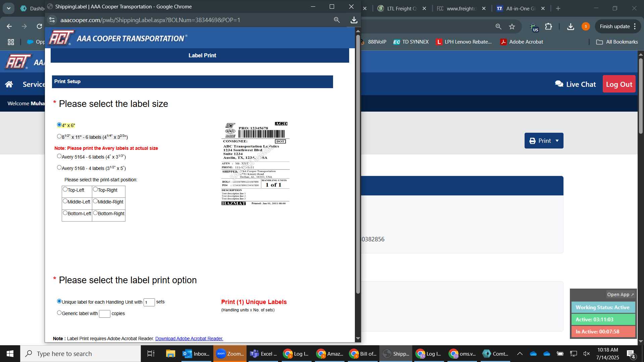Open the All Bookmarks folder
644x362 pixels.
(617, 42)
